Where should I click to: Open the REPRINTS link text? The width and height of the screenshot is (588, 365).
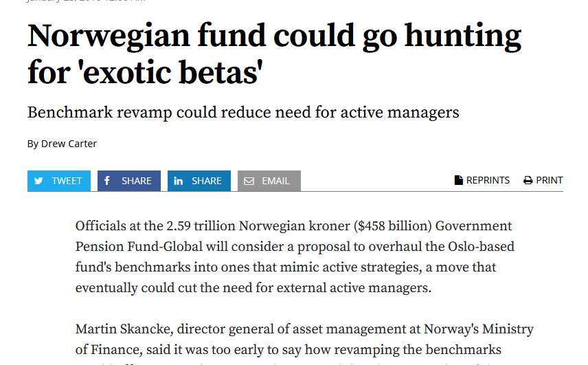coord(488,180)
